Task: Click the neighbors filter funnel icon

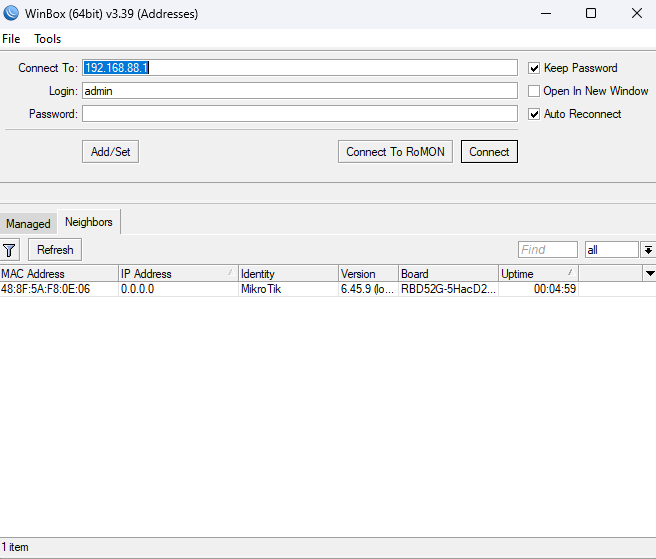Action: 9,250
